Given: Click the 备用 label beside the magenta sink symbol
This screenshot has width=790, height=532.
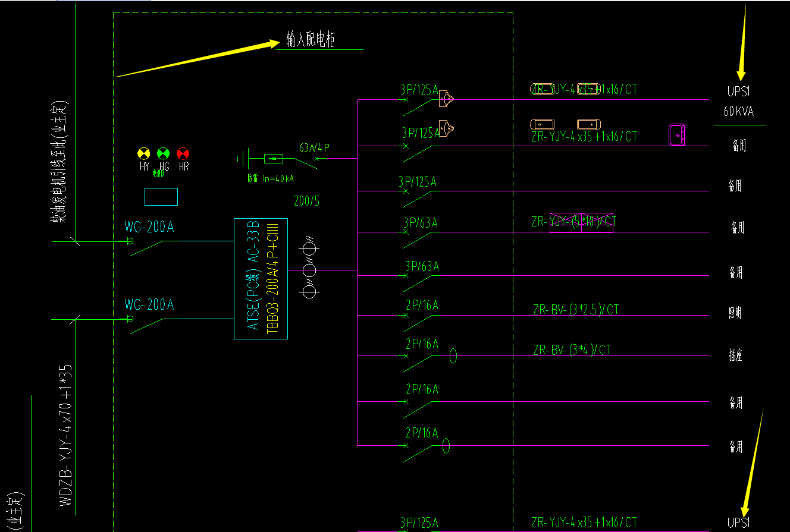Looking at the screenshot, I should coord(739,145).
